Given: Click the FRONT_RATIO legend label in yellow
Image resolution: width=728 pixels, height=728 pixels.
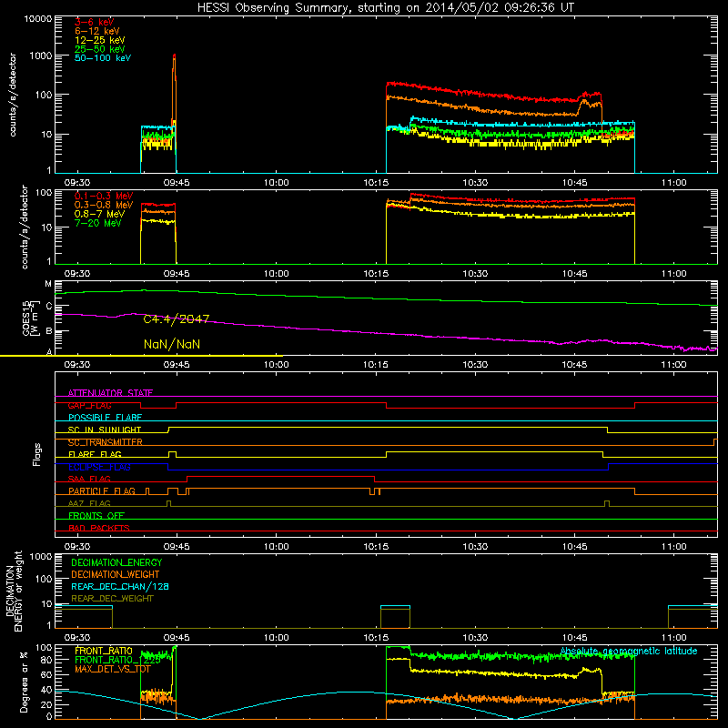Looking at the screenshot, I should [104, 651].
